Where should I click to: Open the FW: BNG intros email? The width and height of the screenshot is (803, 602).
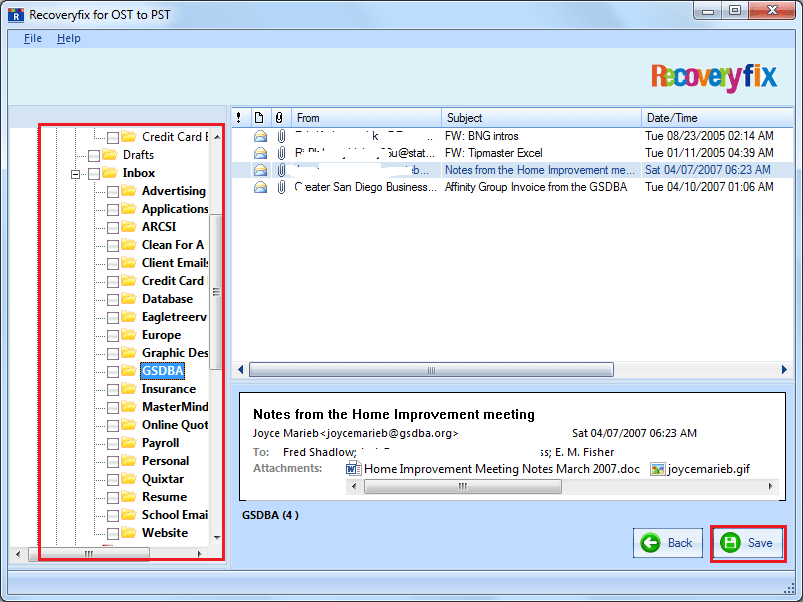[x=512, y=136]
